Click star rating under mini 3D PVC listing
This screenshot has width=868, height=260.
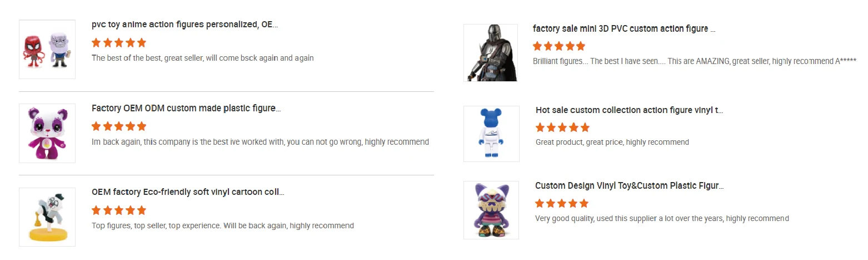pyautogui.click(x=559, y=46)
